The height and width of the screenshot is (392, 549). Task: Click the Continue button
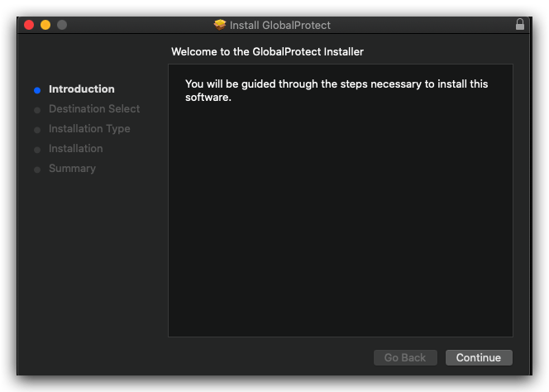click(x=479, y=357)
